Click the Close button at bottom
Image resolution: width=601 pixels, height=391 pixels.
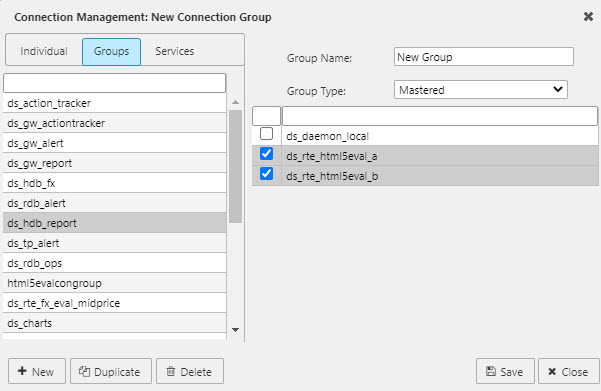coord(568,371)
